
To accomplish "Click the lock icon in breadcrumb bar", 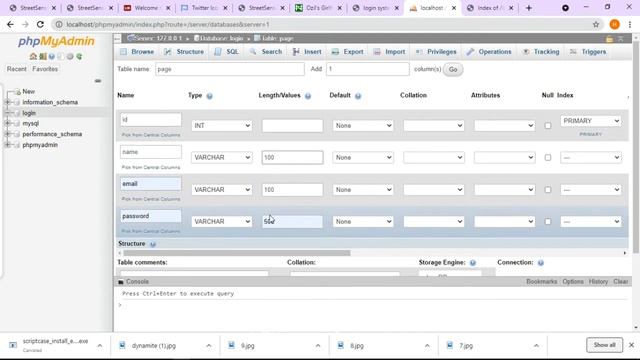I will click(609, 39).
